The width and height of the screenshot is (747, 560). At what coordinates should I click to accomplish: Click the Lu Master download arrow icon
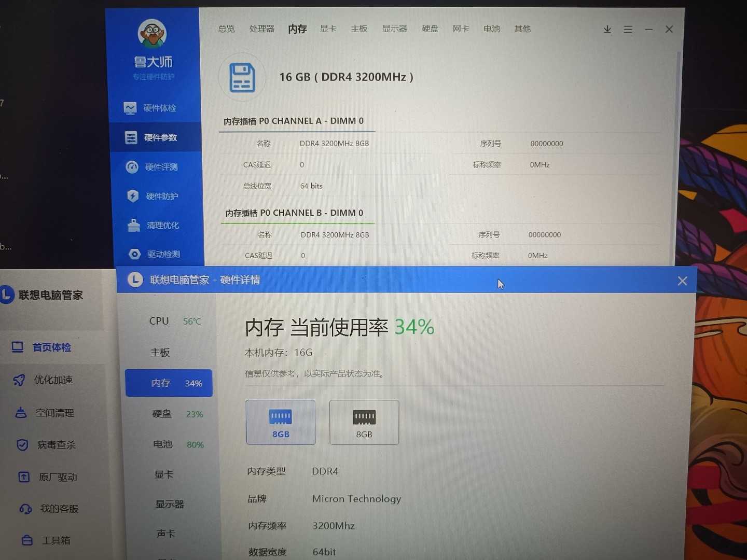tap(607, 30)
